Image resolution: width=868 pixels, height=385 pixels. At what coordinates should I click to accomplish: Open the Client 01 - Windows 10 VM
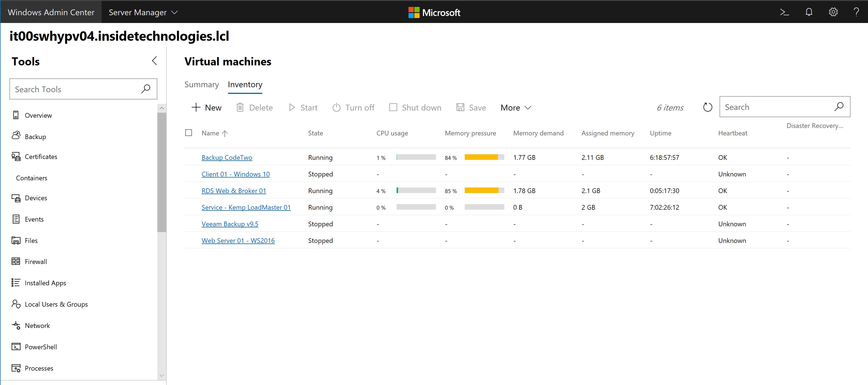point(235,174)
